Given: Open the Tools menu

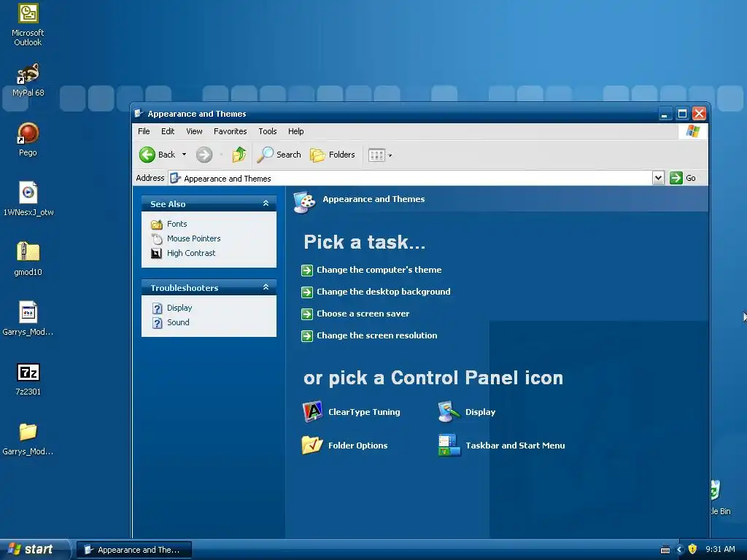Looking at the screenshot, I should 267,131.
